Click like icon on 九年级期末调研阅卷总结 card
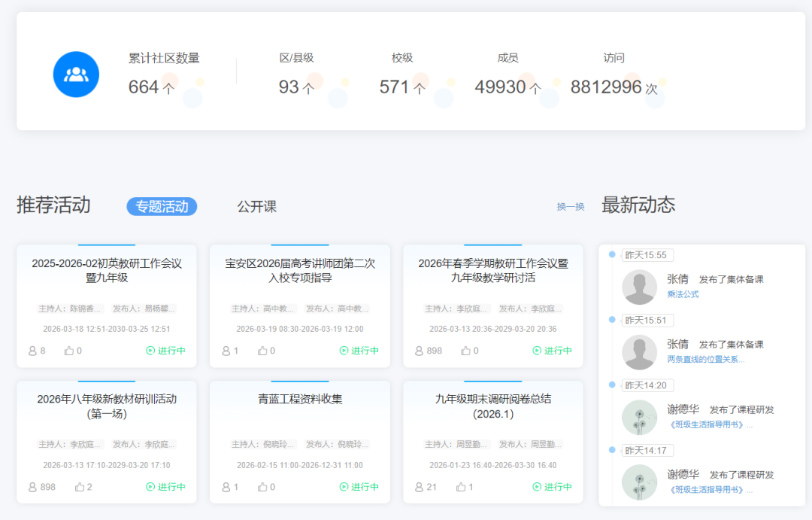 click(x=461, y=487)
